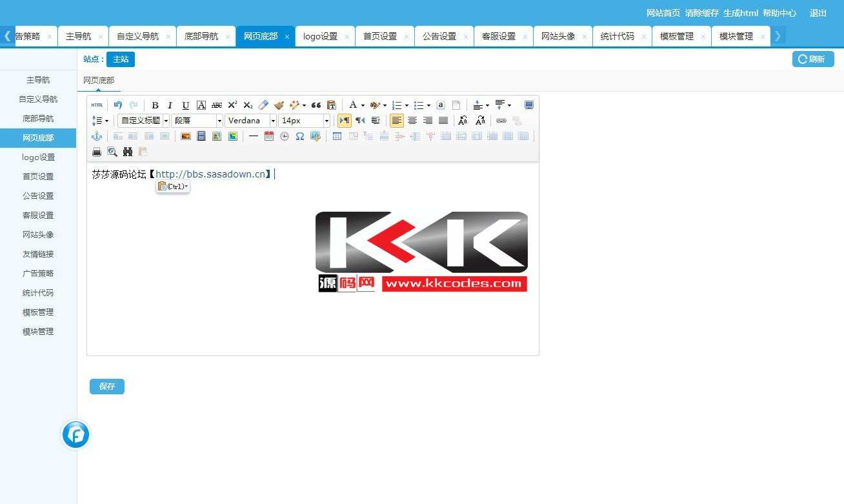The height and width of the screenshot is (504, 844).
Task: Toggle subscript formatting
Action: (x=248, y=105)
